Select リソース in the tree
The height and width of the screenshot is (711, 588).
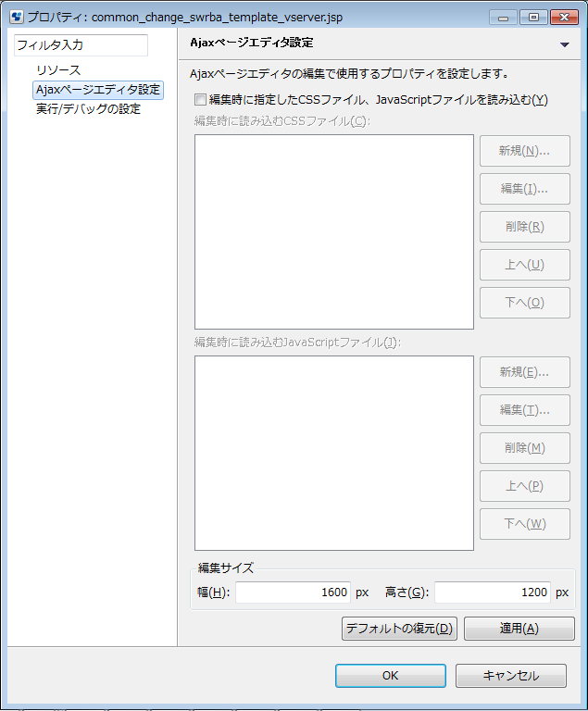[x=58, y=70]
